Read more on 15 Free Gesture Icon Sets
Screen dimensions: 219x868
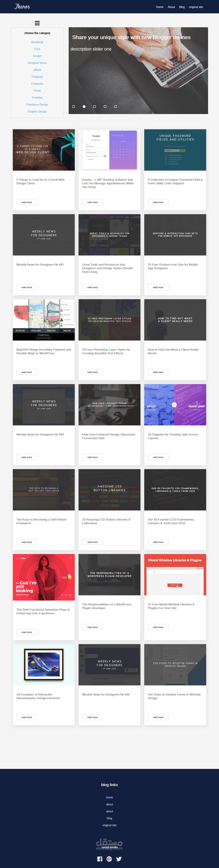tap(158, 287)
